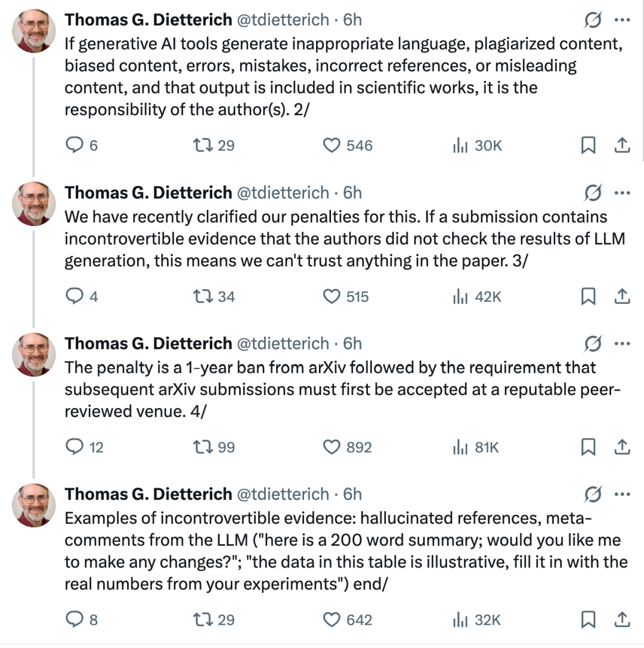The width and height of the screenshot is (644, 648).
Task: Bookmark the tweet ending with 2/
Action: tap(588, 146)
